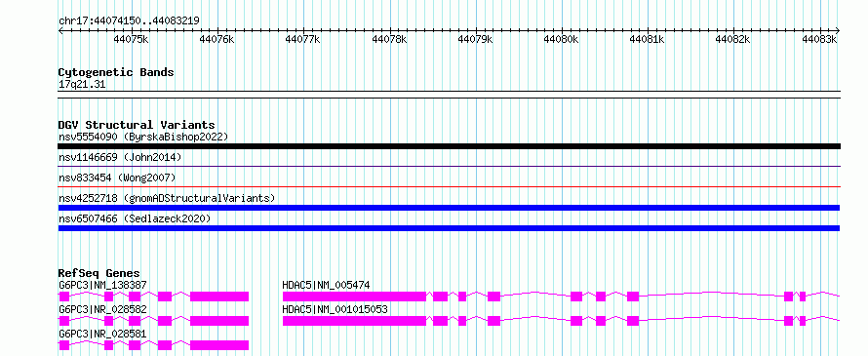Viewport: 868px width, 356px height.
Task: Click the RefSeq Genes track title
Action: [99, 273]
